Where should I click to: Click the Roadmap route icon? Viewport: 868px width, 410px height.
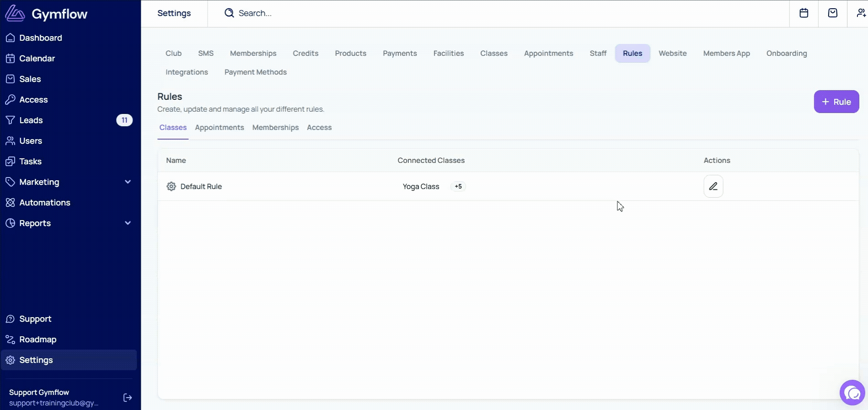coord(10,340)
